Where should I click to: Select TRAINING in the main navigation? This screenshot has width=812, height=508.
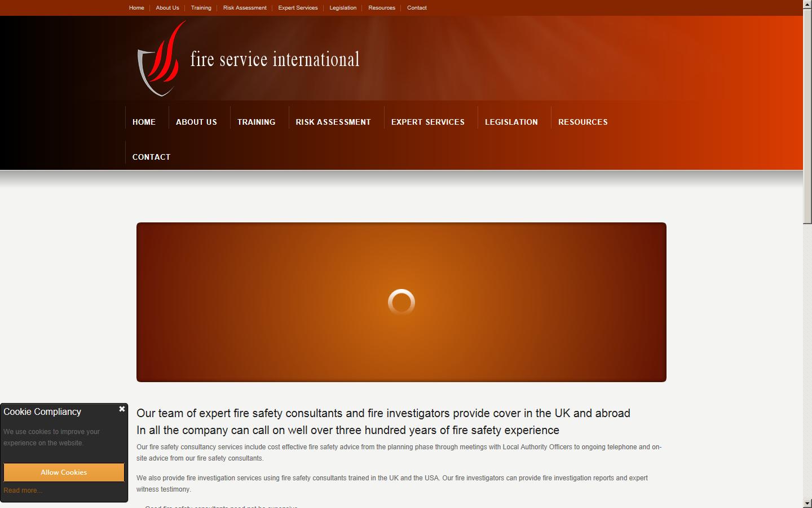[x=256, y=122]
